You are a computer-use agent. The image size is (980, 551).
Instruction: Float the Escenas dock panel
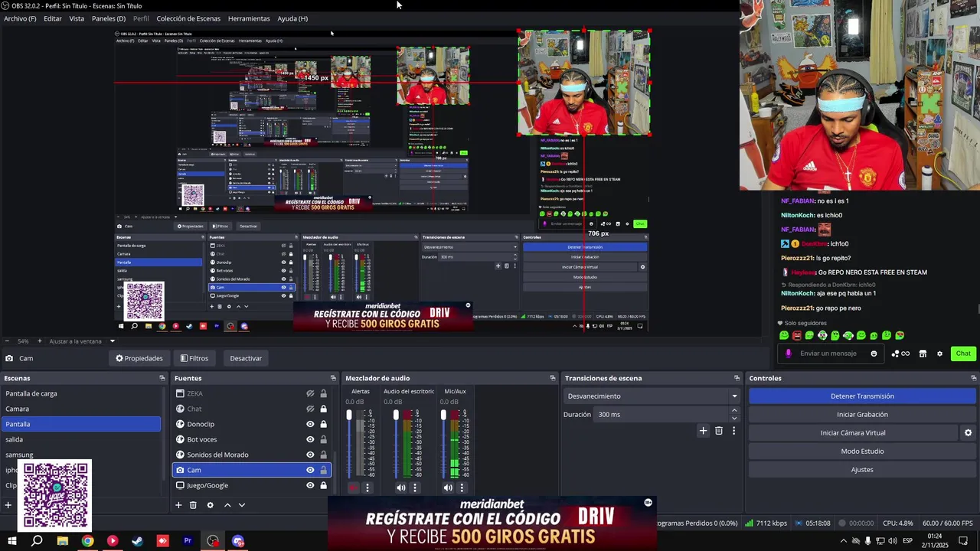(162, 378)
